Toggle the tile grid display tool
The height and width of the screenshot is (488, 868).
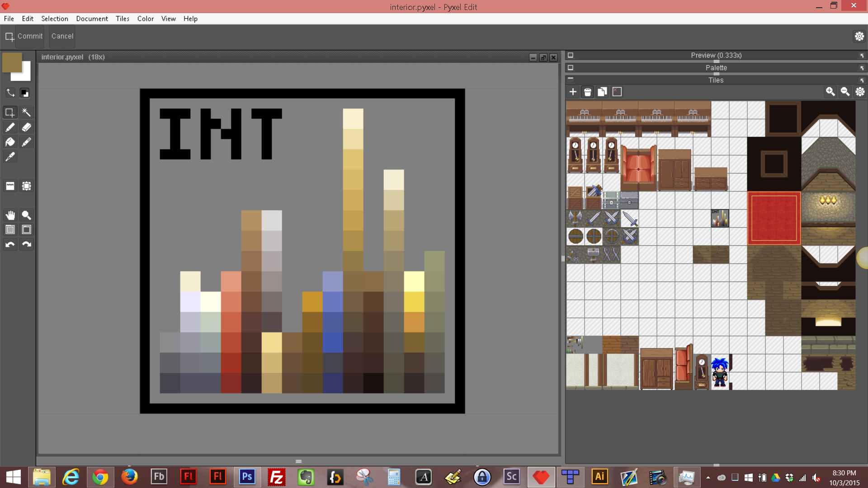tap(10, 230)
